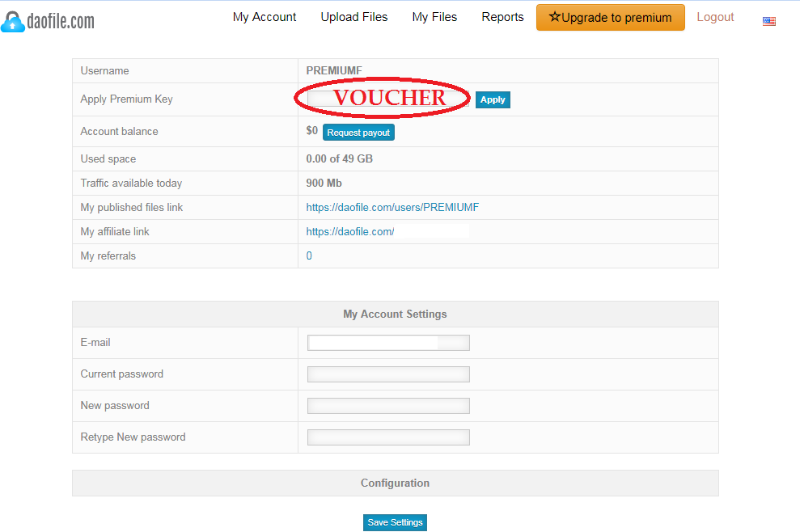Screen dimensions: 800x532
Task: Focus the E-mail input field
Action: (388, 343)
